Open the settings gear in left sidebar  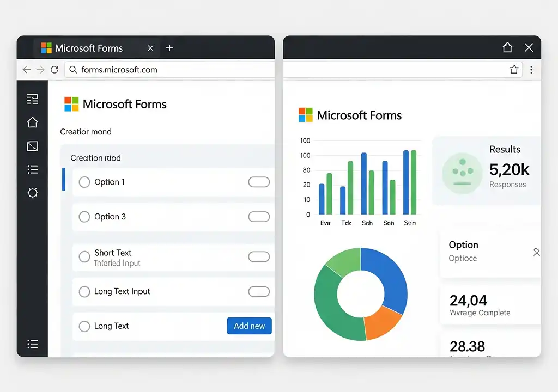point(32,193)
